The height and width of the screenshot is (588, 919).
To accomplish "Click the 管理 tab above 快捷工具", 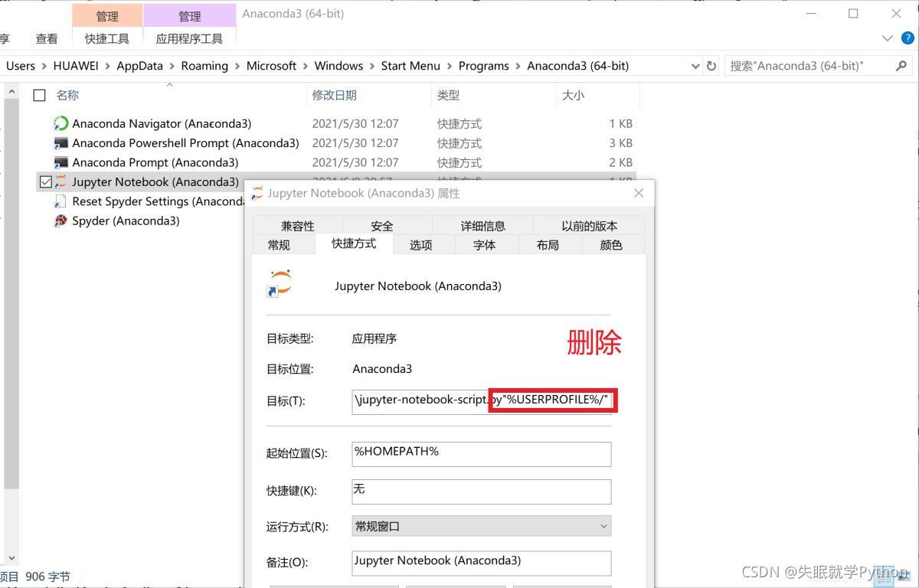I will (x=107, y=15).
